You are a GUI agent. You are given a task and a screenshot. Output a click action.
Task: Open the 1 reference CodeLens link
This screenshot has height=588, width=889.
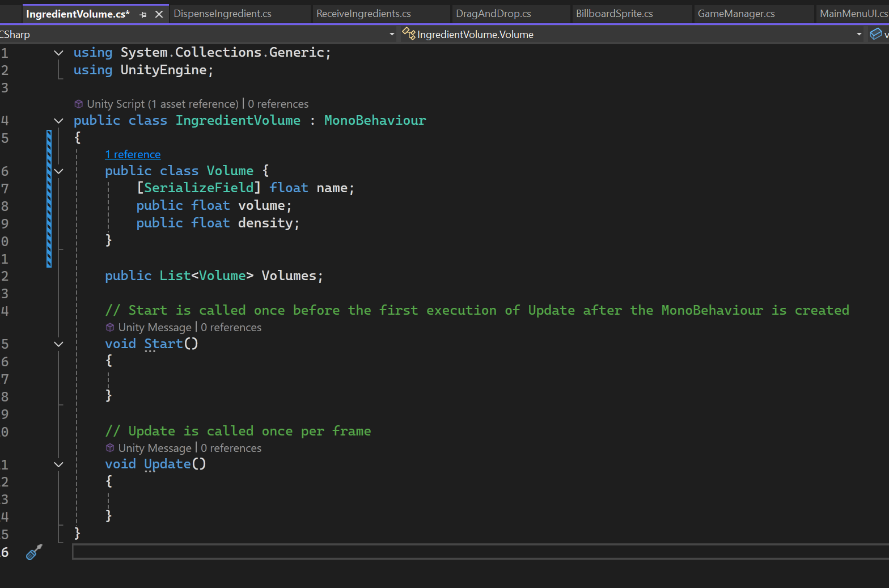pyautogui.click(x=133, y=154)
